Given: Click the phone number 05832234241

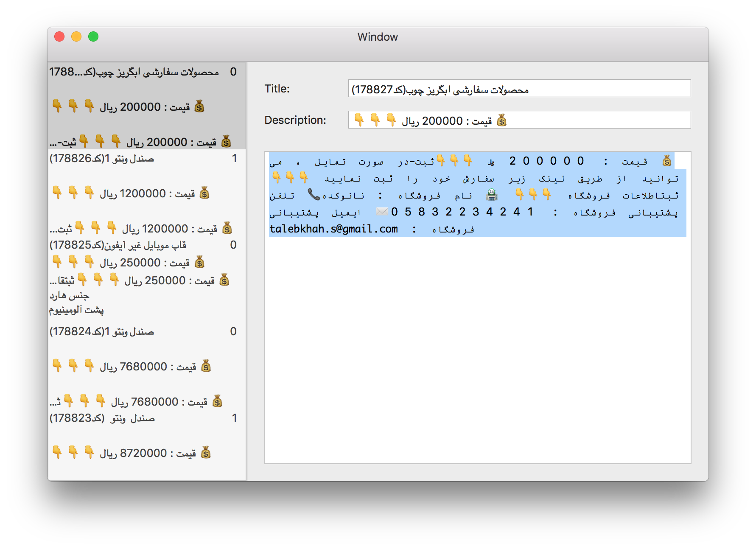Looking at the screenshot, I should click(462, 212).
